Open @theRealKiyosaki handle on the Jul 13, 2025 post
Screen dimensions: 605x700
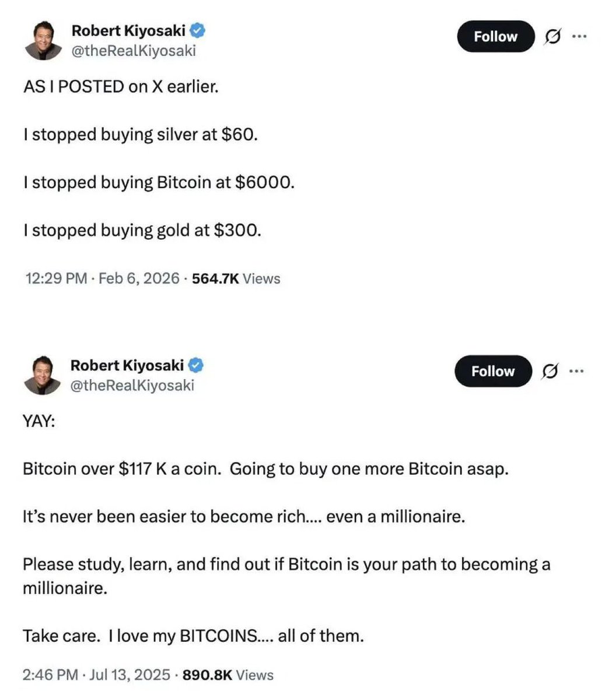[132, 385]
